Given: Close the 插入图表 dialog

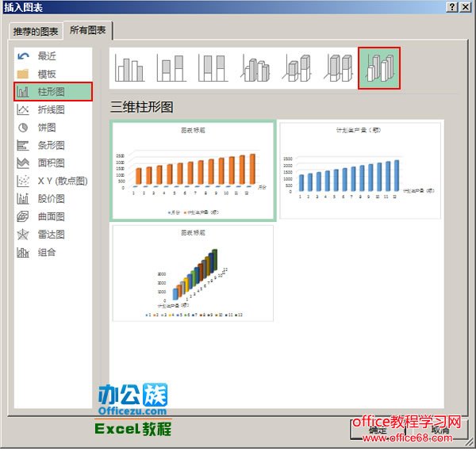Looking at the screenshot, I should [x=466, y=7].
